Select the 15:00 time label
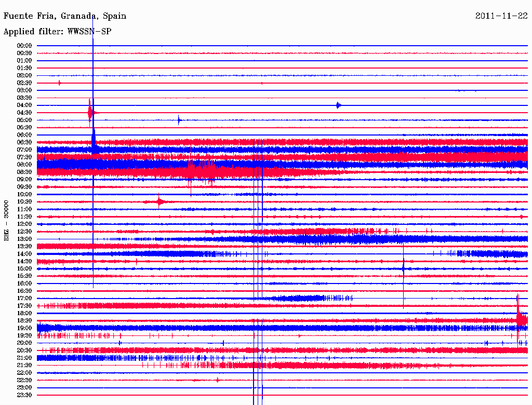The width and height of the screenshot is (532, 405). click(24, 268)
